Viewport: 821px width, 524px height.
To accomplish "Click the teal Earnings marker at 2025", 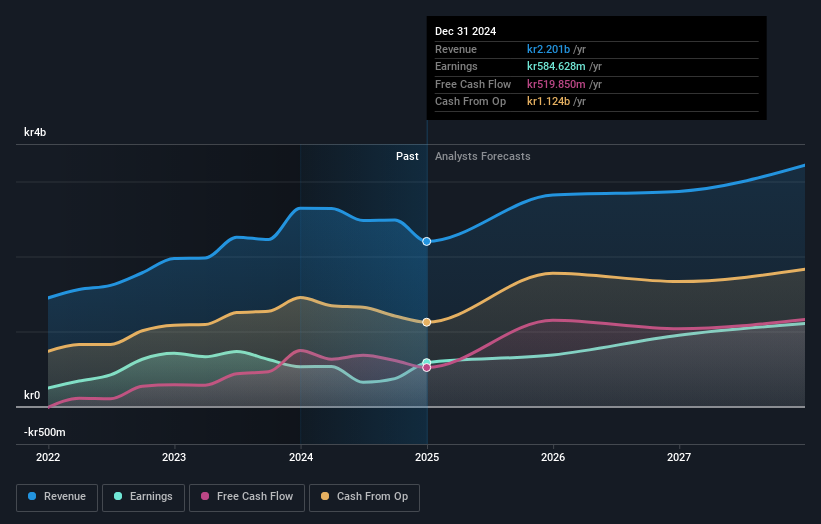I will click(427, 362).
